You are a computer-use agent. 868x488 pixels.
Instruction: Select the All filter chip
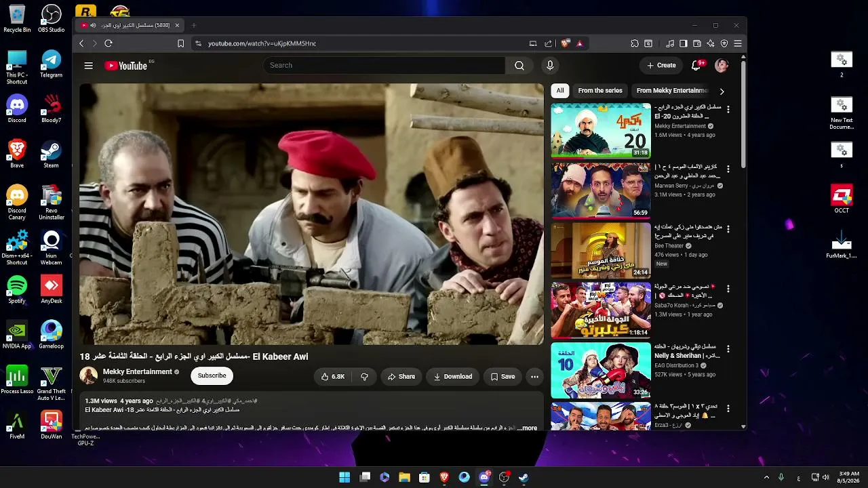click(x=560, y=91)
